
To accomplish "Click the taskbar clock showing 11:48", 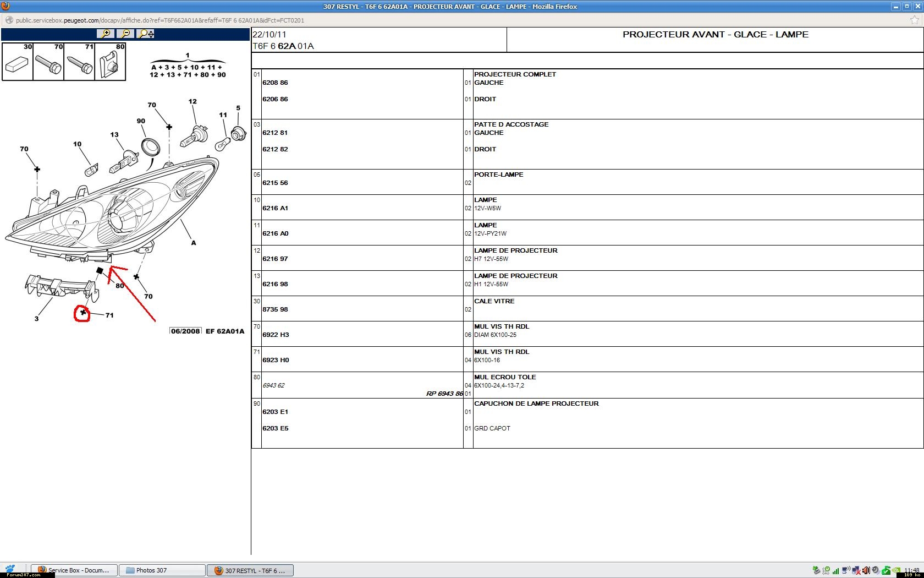I will (912, 570).
